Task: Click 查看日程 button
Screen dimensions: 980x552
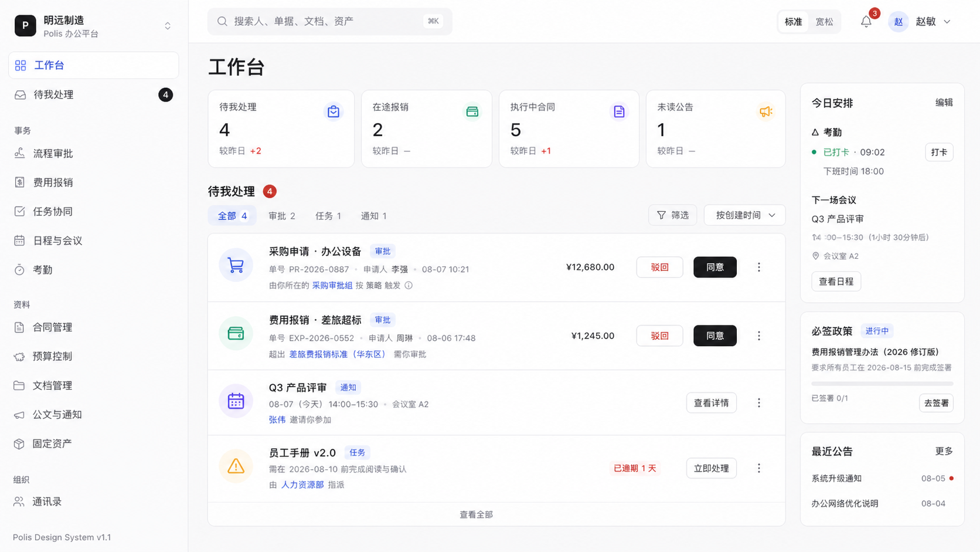Action: click(x=836, y=282)
